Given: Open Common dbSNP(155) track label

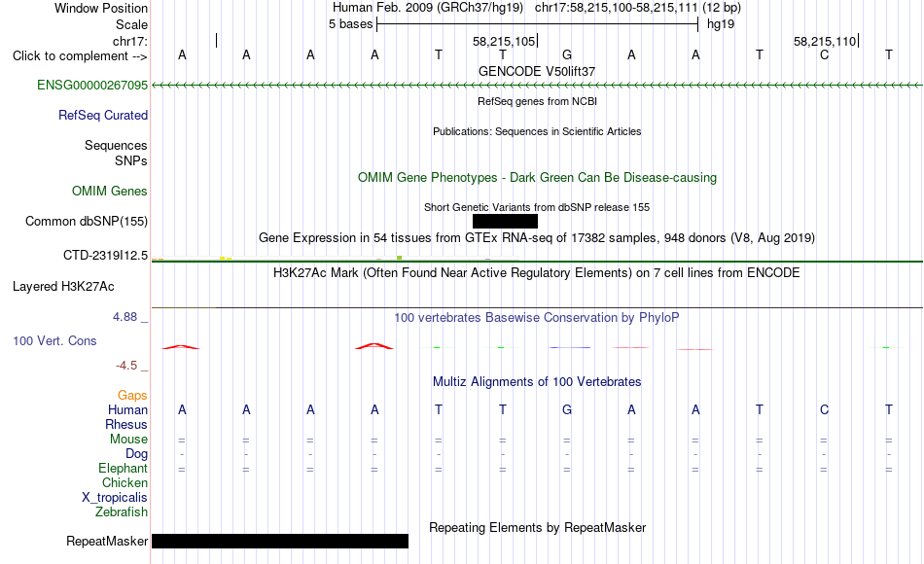Looking at the screenshot, I should click(87, 222).
